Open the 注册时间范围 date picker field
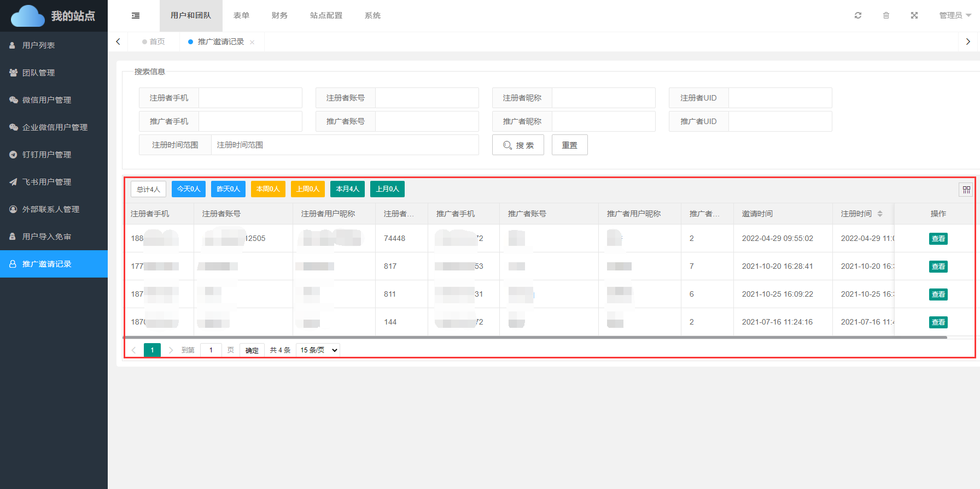This screenshot has width=980, height=489. [345, 145]
